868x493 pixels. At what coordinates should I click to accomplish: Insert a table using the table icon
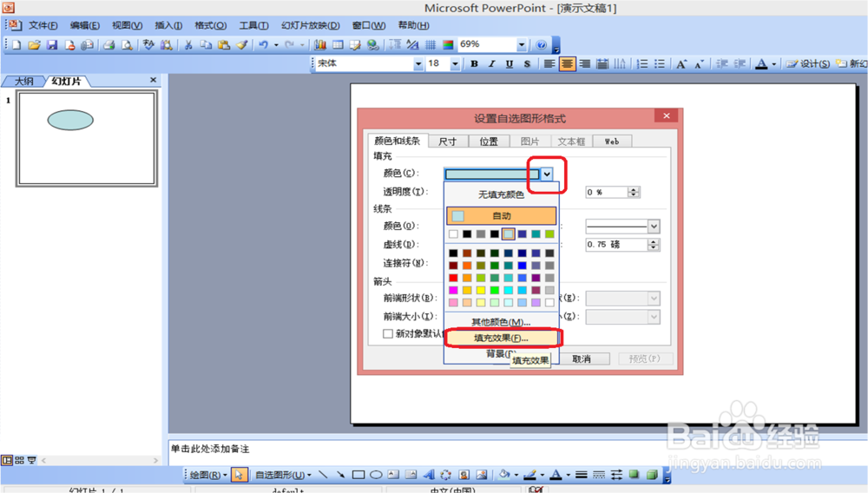[x=338, y=45]
